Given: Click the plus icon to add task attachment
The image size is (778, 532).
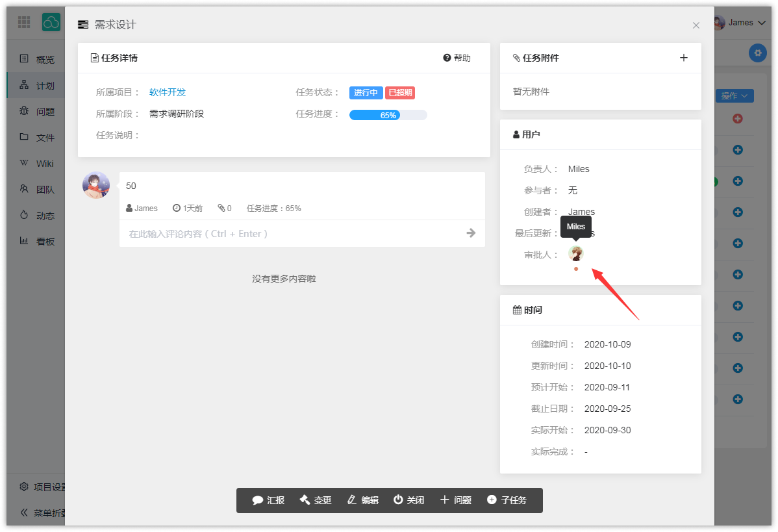Looking at the screenshot, I should coord(683,58).
